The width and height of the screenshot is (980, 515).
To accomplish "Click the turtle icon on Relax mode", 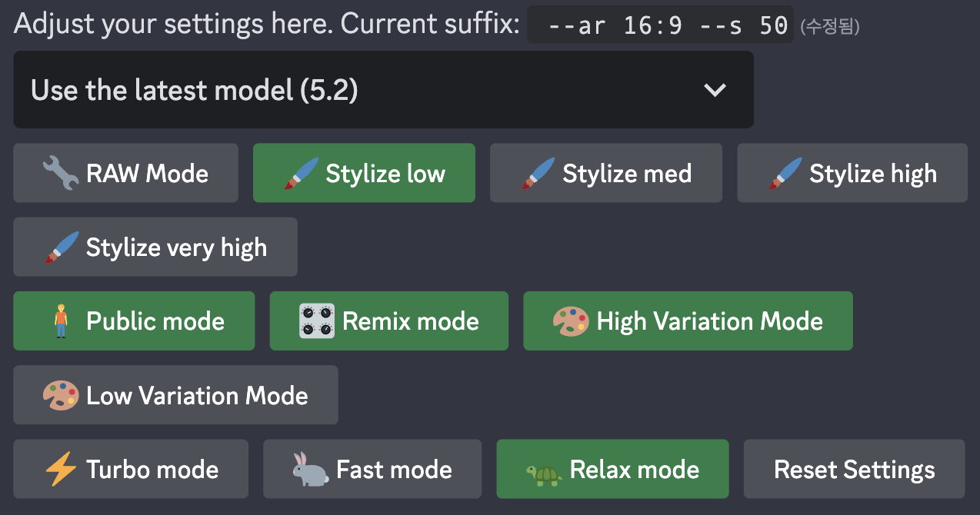I will [544, 470].
